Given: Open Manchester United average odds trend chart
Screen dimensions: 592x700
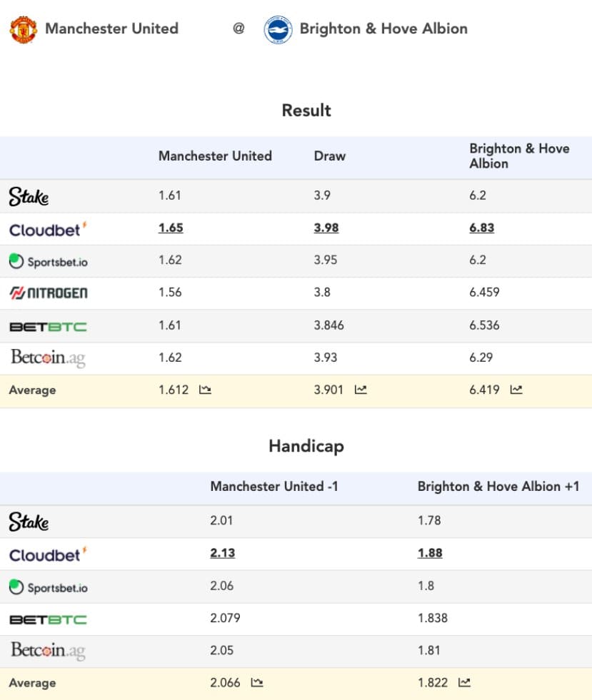Looking at the screenshot, I should click(205, 390).
